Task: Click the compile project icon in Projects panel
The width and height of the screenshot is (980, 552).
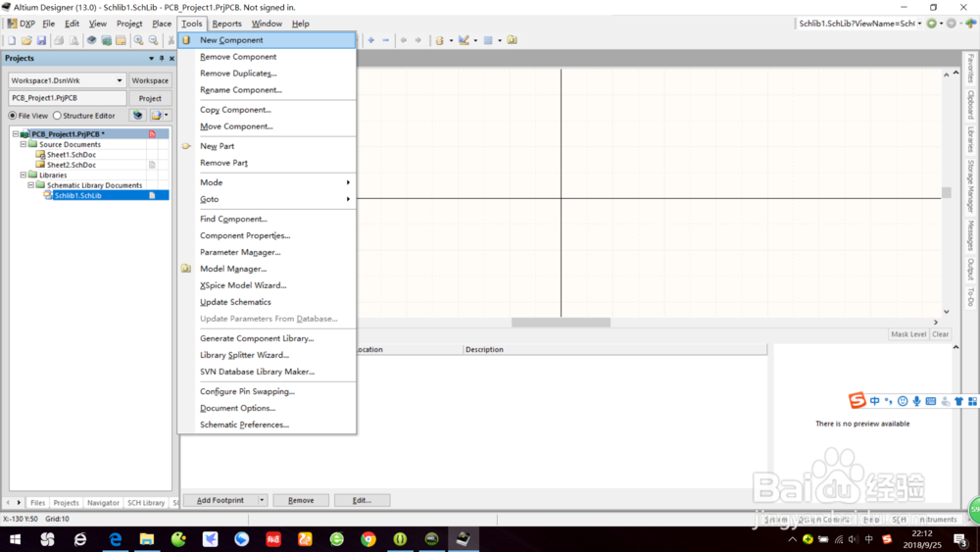Action: point(137,115)
